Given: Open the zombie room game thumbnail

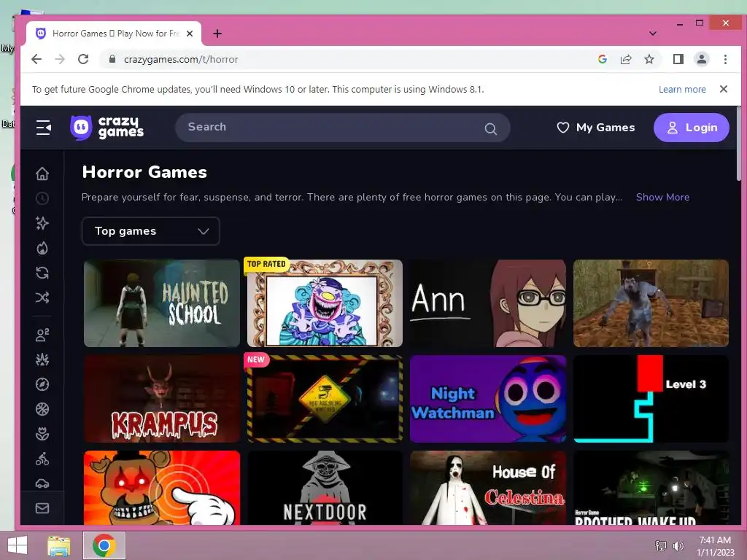Looking at the screenshot, I should tap(651, 303).
